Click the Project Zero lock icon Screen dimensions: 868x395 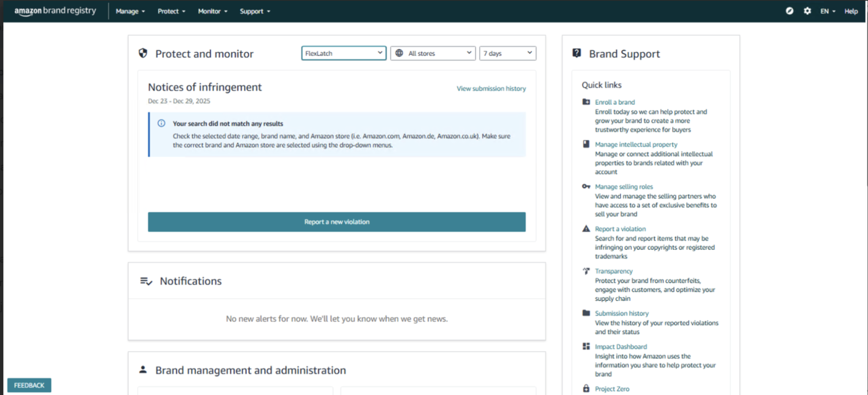(586, 388)
